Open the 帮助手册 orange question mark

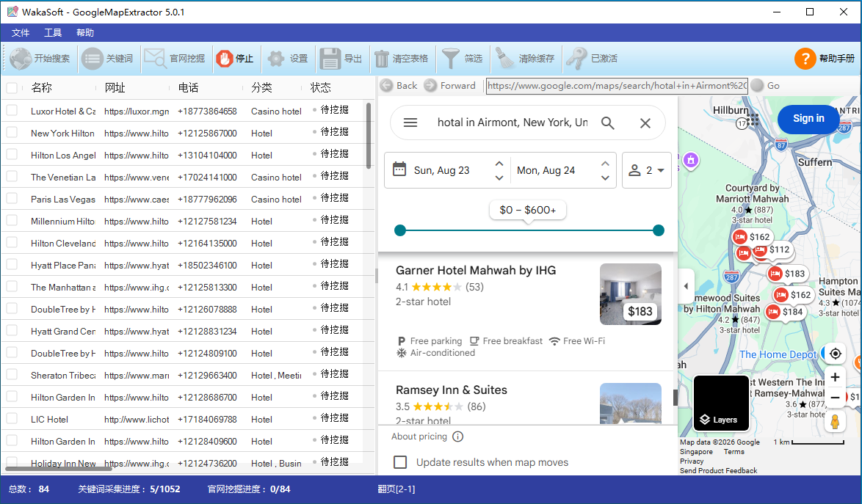click(805, 58)
